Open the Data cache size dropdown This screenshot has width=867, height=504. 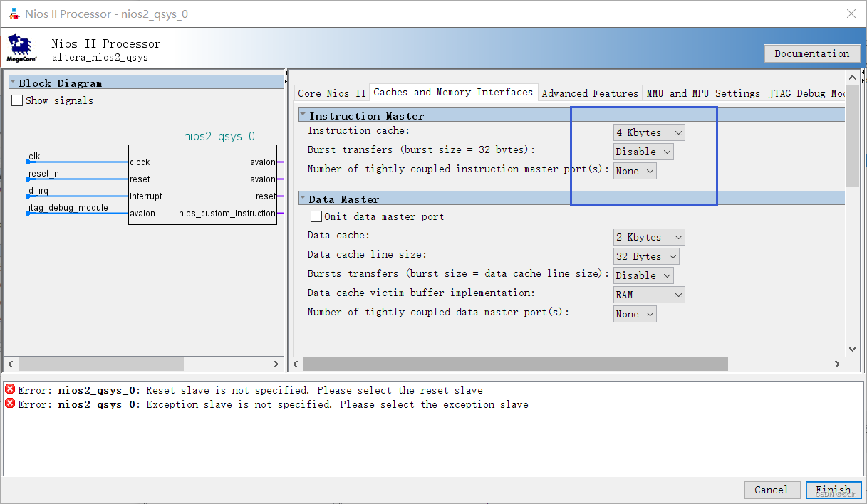[x=649, y=237]
